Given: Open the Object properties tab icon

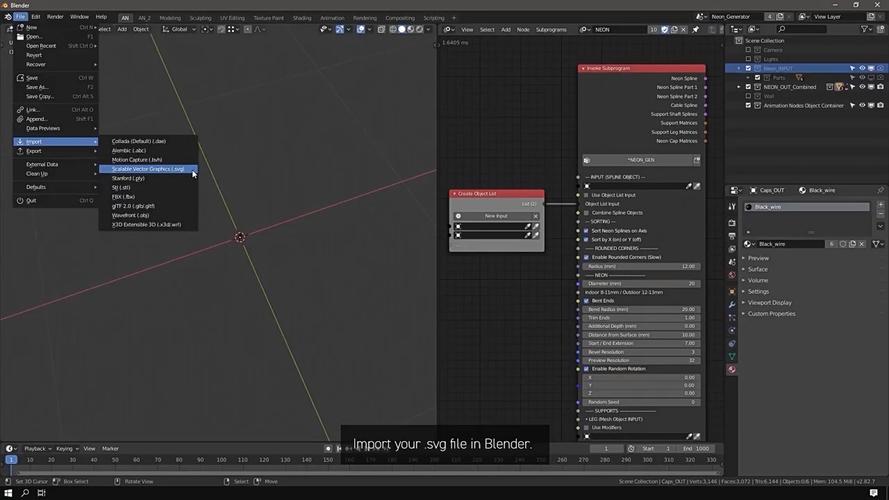Looking at the screenshot, I should 732,291.
